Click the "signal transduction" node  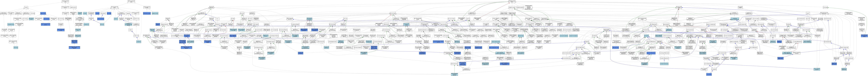coord(444,24)
